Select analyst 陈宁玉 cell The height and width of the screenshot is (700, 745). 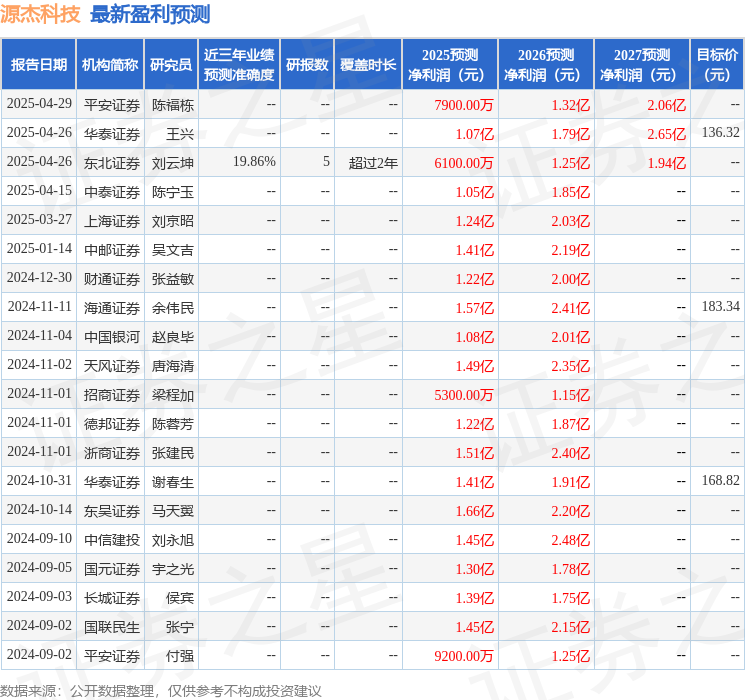click(x=171, y=191)
